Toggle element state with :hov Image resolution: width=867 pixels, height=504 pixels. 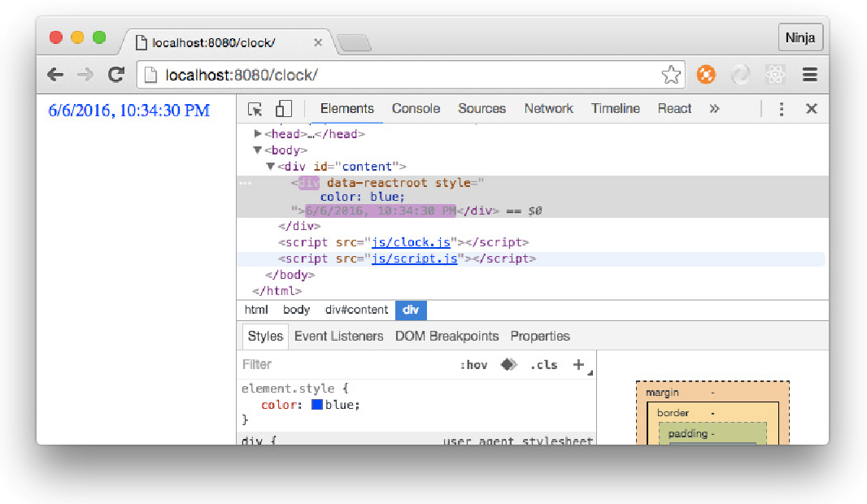tap(473, 364)
